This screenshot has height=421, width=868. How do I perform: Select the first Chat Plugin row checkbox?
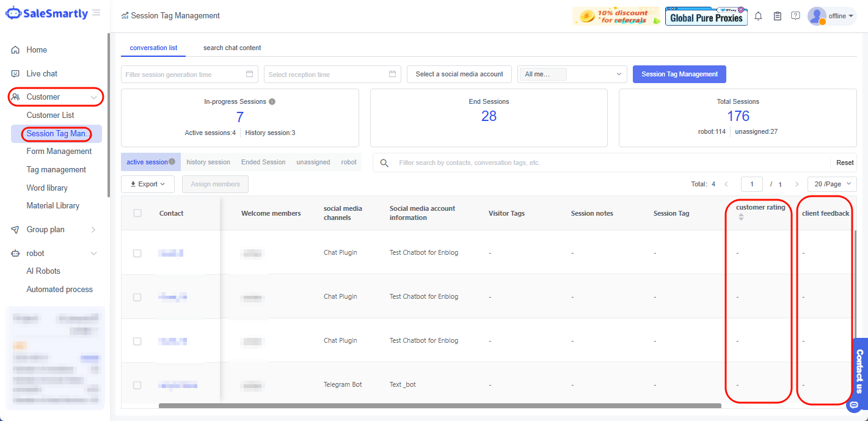pyautogui.click(x=137, y=253)
